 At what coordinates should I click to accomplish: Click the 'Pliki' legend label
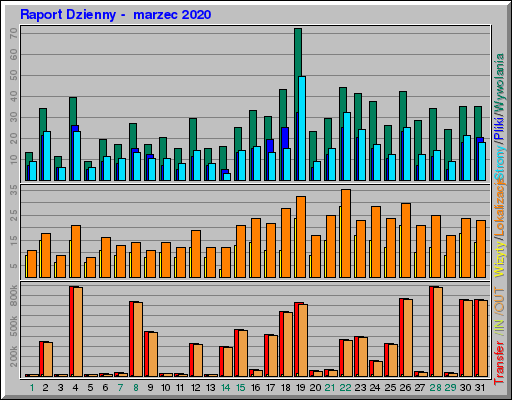pyautogui.click(x=499, y=128)
